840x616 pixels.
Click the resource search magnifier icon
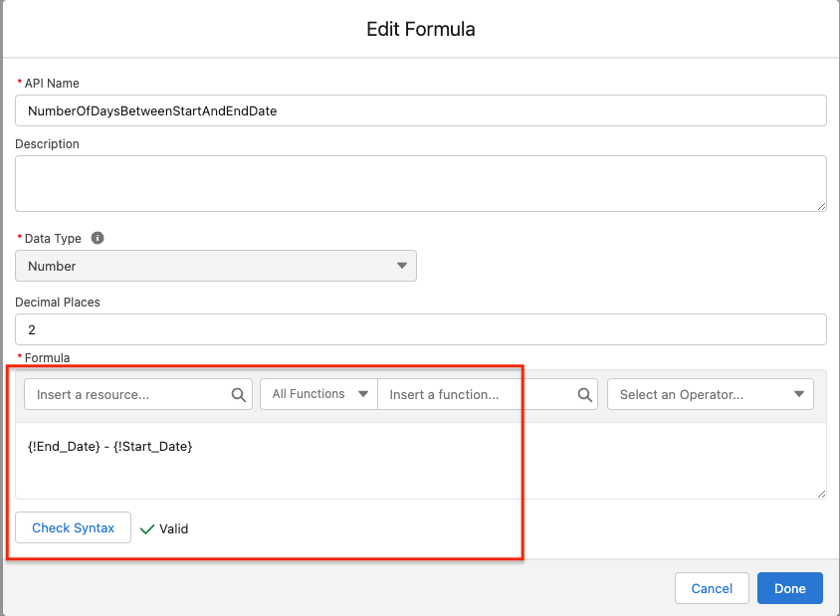point(239,395)
